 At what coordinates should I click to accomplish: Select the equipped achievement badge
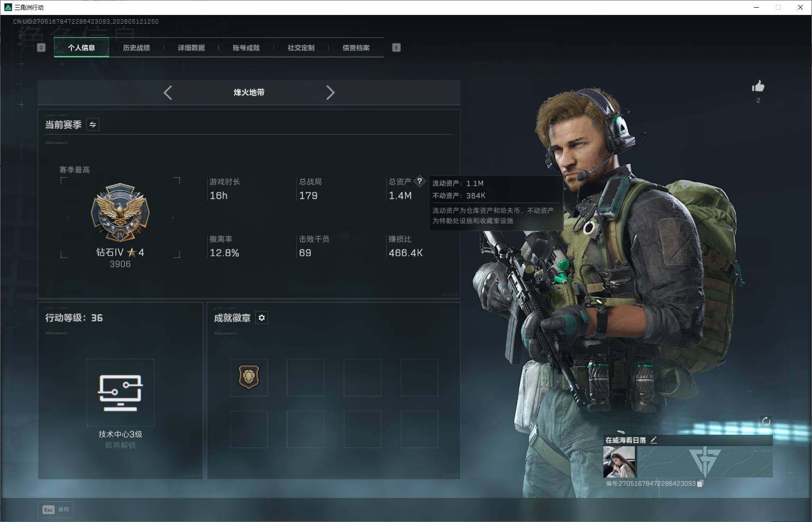pyautogui.click(x=249, y=377)
